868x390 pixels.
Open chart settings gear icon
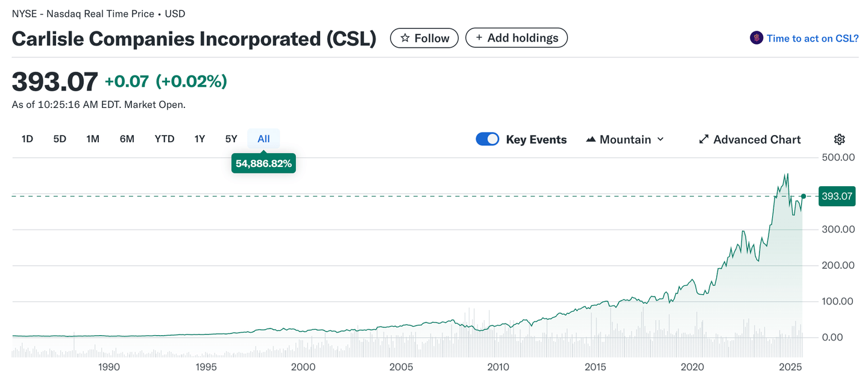(x=839, y=139)
